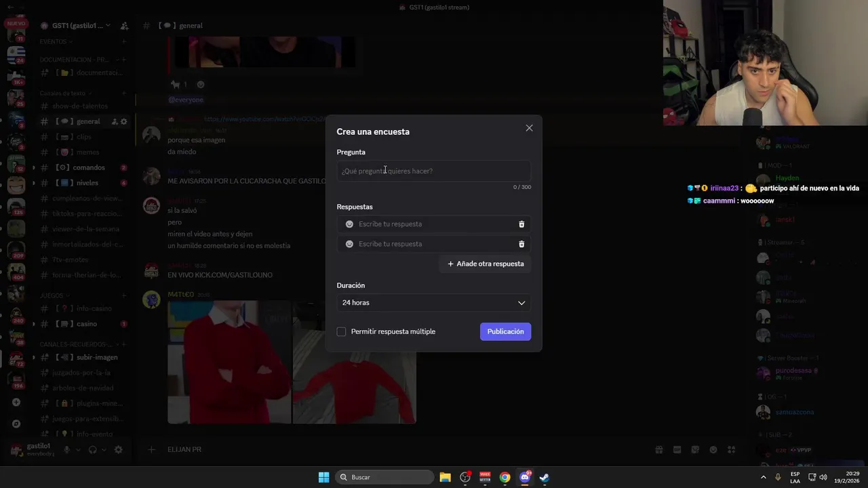The width and height of the screenshot is (868, 488).
Task: Open the gift icon in message bar
Action: coord(658,449)
